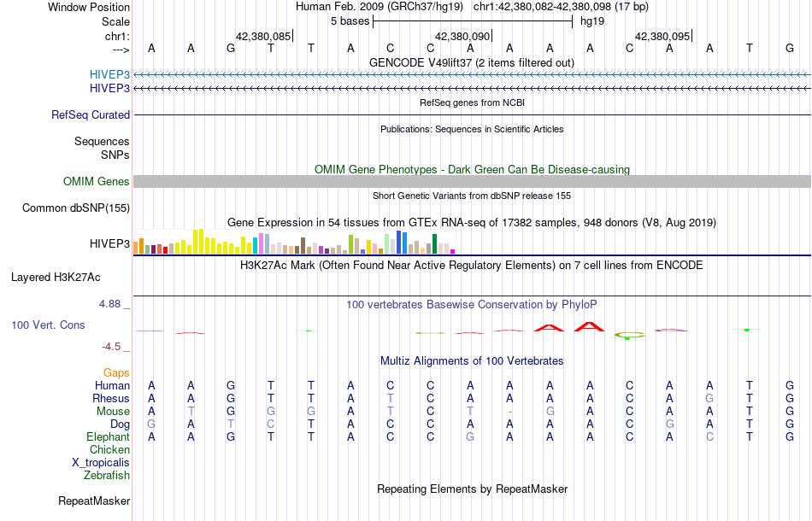Viewport: 812px width, 521px height.
Task: Click the GTEx Gene Expression track title
Action: pos(472,222)
